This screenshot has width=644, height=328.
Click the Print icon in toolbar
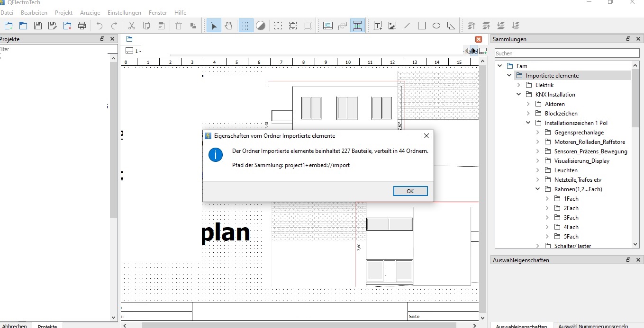tap(82, 26)
